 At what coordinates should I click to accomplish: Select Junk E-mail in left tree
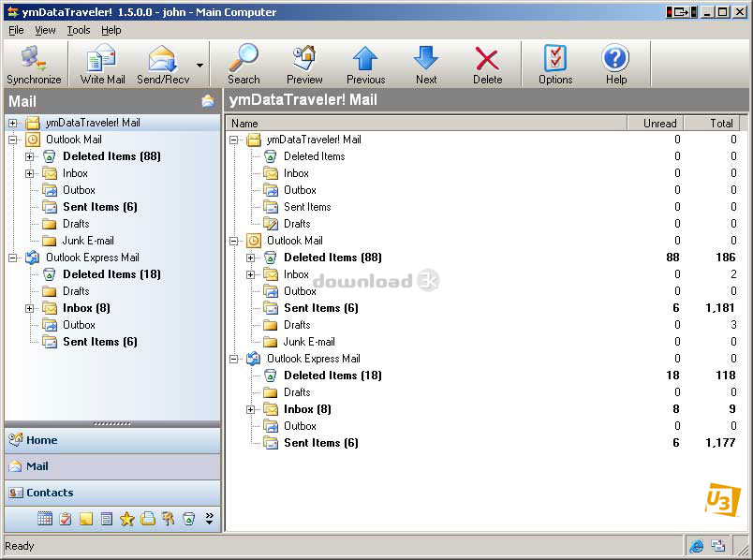(88, 241)
